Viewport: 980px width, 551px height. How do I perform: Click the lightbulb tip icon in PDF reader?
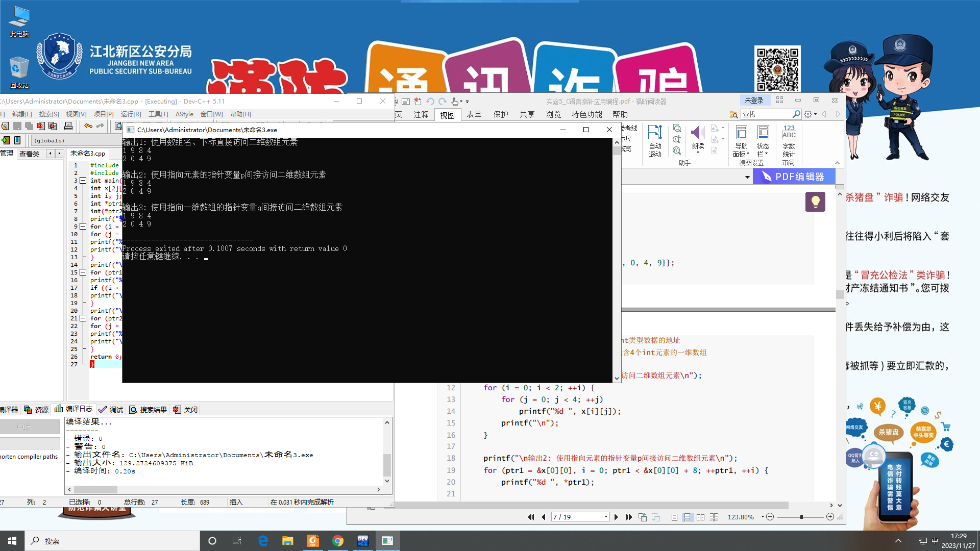(x=815, y=202)
